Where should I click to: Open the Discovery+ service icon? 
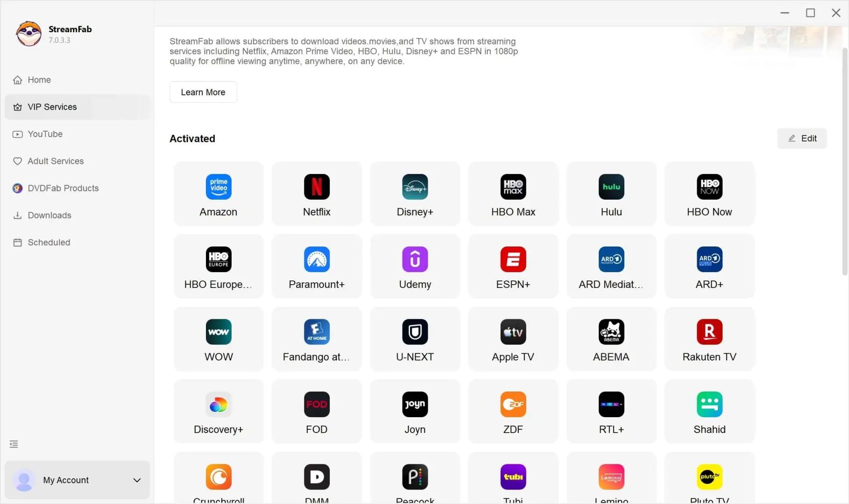[x=219, y=404]
